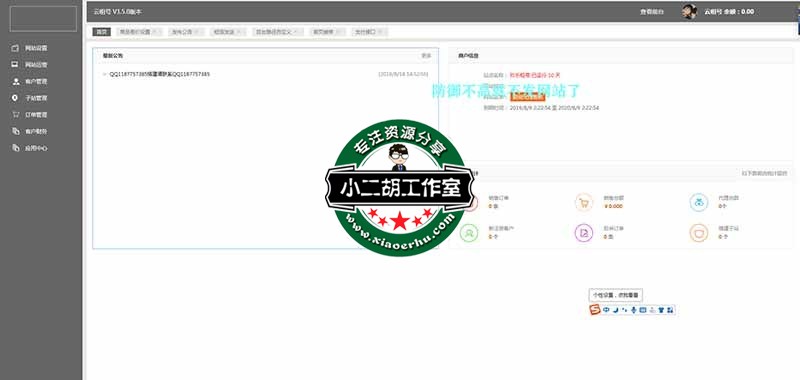Image resolution: width=800 pixels, height=380 pixels.
Task: Click the Sogou input method S icon
Action: [594, 310]
